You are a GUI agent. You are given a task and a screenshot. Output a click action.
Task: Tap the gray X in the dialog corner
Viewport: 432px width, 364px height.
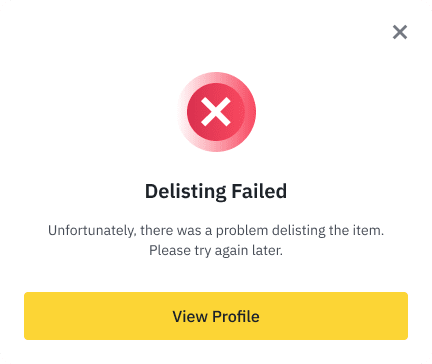(400, 32)
